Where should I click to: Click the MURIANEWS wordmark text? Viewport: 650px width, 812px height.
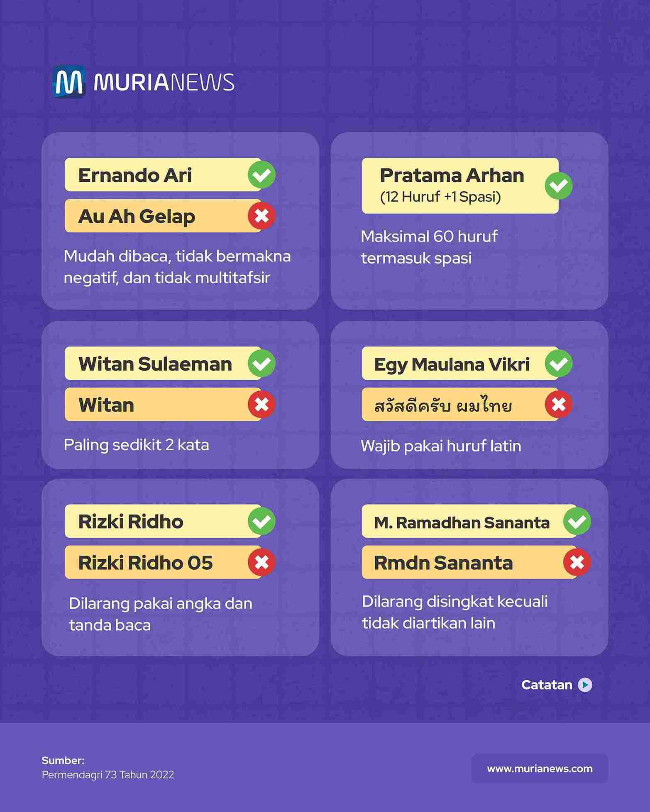click(164, 82)
